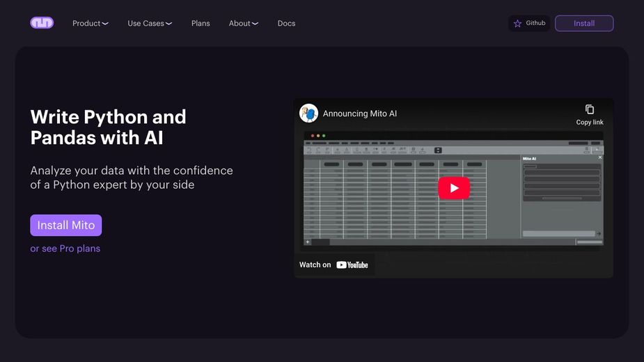Click the purple Install Mito button
644x362 pixels.
pos(65,226)
